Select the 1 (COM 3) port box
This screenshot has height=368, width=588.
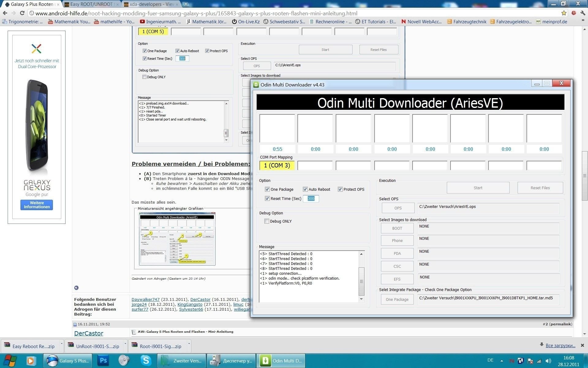coord(277,165)
